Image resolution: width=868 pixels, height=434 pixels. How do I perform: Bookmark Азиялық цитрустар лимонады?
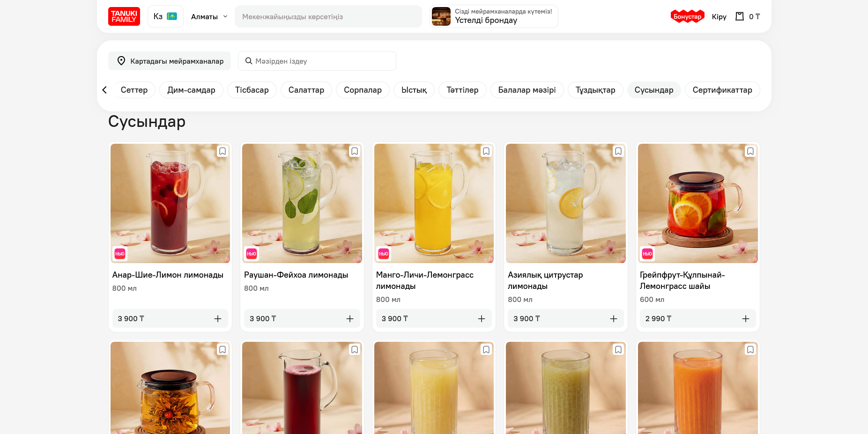618,151
